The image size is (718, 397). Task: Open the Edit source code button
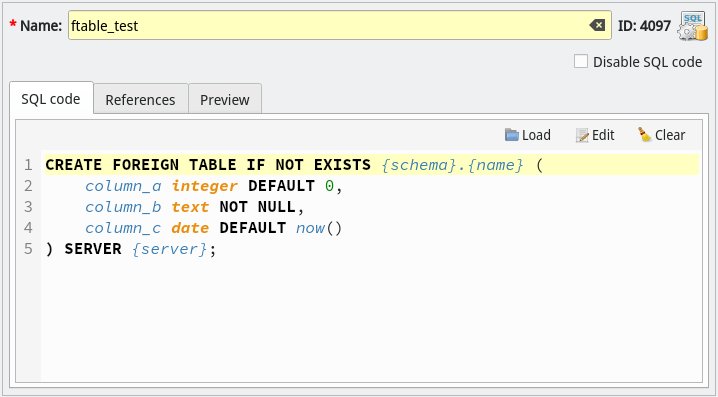tap(595, 135)
